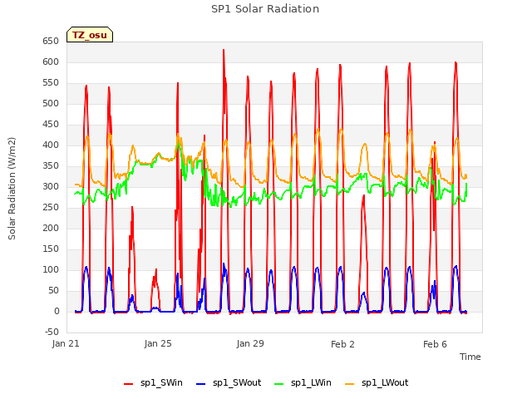This screenshot has height=399, width=532.
Task: Toggle the sp1_SWout legend label
Action: click(237, 382)
